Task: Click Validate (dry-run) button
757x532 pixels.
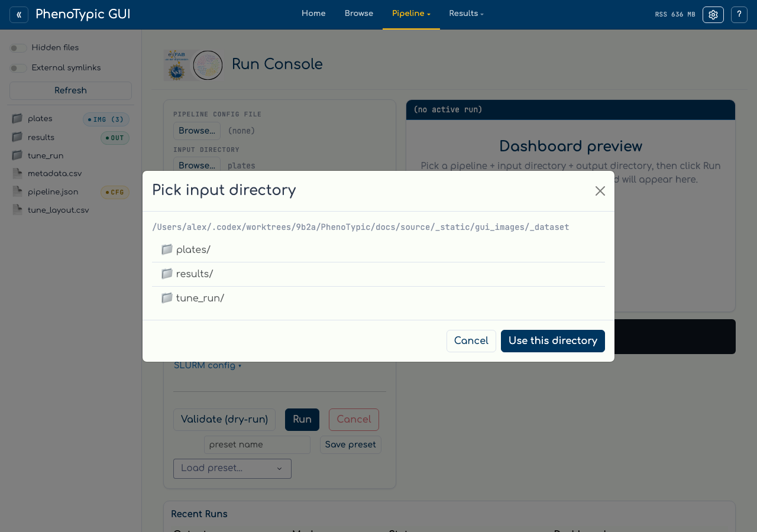Action: point(224,420)
